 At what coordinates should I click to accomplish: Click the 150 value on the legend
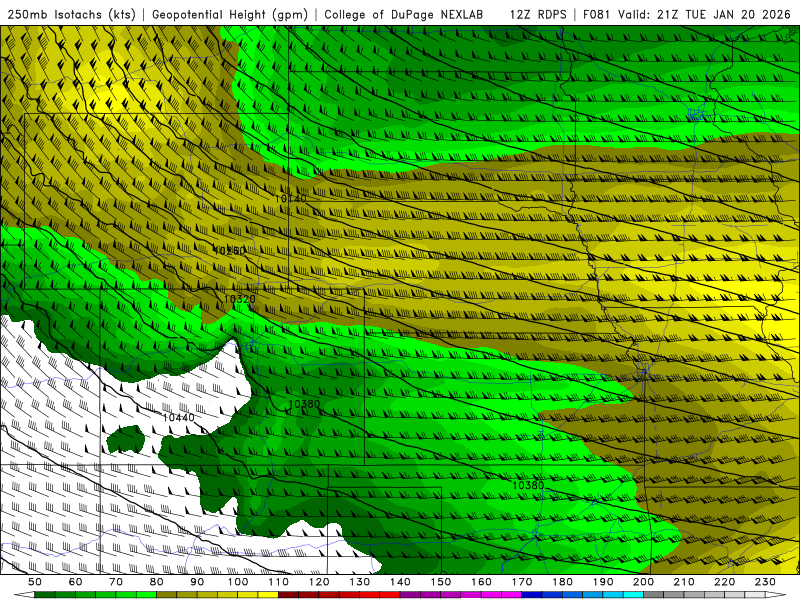coord(441,582)
